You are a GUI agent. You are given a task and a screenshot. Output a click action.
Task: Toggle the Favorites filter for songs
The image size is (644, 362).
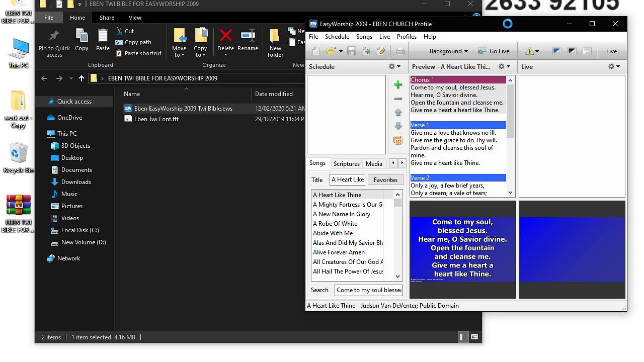(385, 180)
